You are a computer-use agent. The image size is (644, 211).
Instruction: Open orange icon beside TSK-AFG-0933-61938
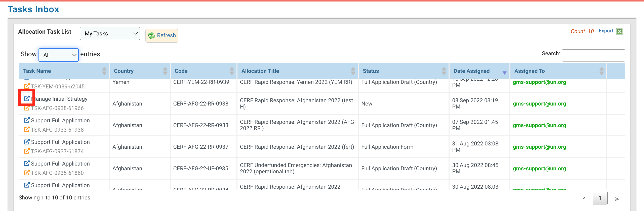pos(27,130)
